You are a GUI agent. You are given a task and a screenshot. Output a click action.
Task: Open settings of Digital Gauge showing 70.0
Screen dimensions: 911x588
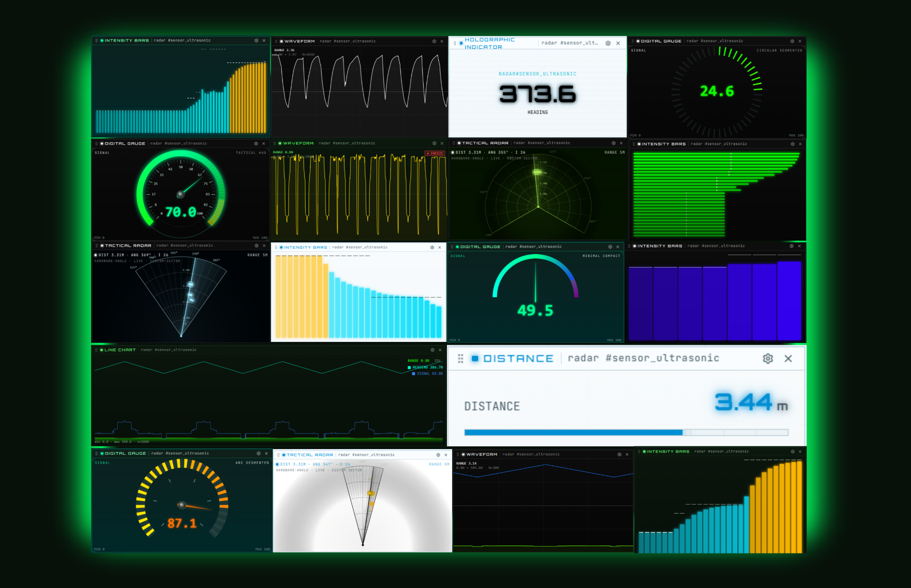click(256, 144)
